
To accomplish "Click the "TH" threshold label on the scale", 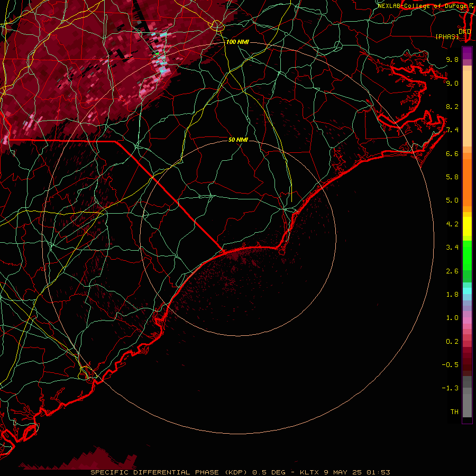I will point(454,411).
